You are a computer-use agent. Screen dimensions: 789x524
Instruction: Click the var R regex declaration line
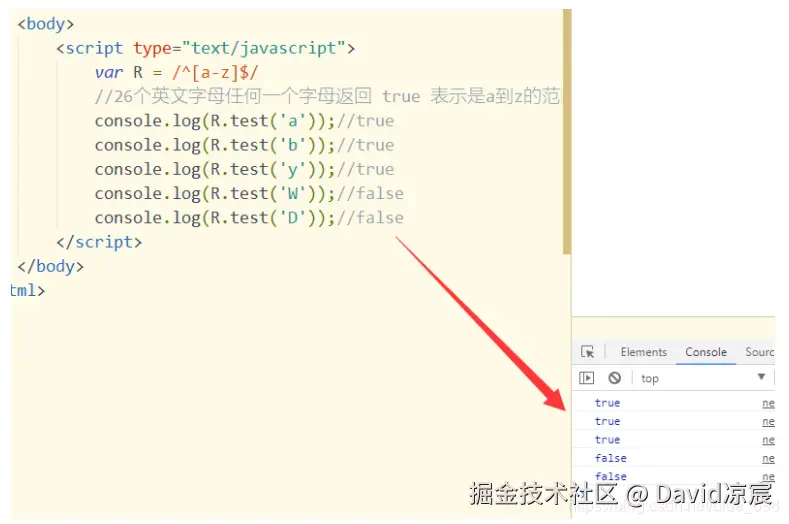coord(176,72)
